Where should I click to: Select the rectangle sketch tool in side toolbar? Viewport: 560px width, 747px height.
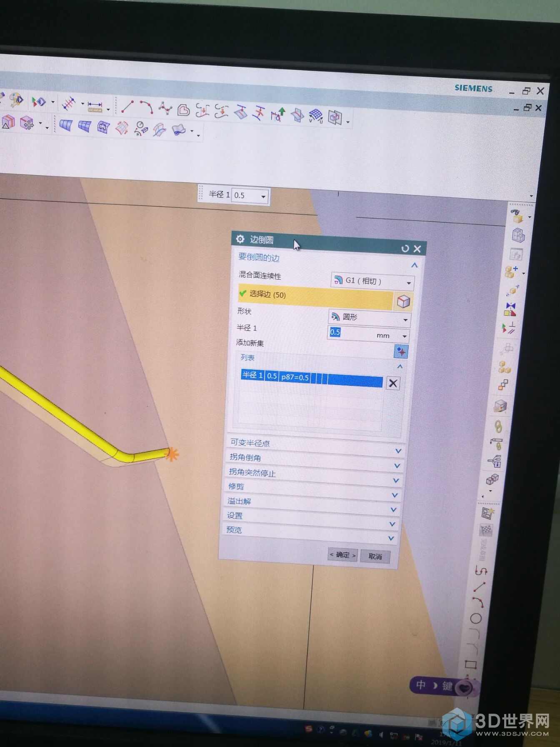[x=470, y=664]
